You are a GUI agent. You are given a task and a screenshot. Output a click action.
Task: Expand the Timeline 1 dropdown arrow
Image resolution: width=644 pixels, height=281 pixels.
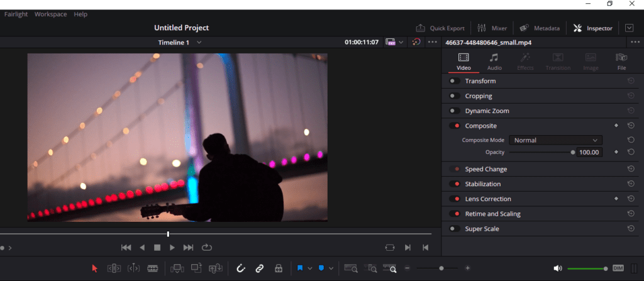pos(199,42)
